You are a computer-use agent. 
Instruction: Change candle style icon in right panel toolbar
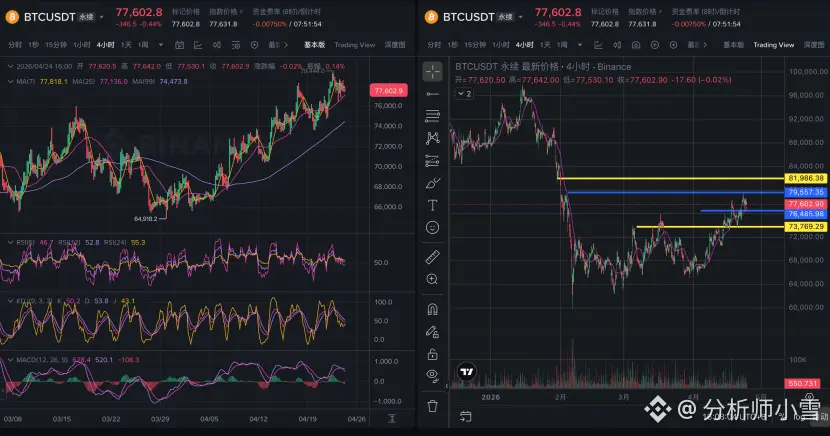[x=617, y=45]
